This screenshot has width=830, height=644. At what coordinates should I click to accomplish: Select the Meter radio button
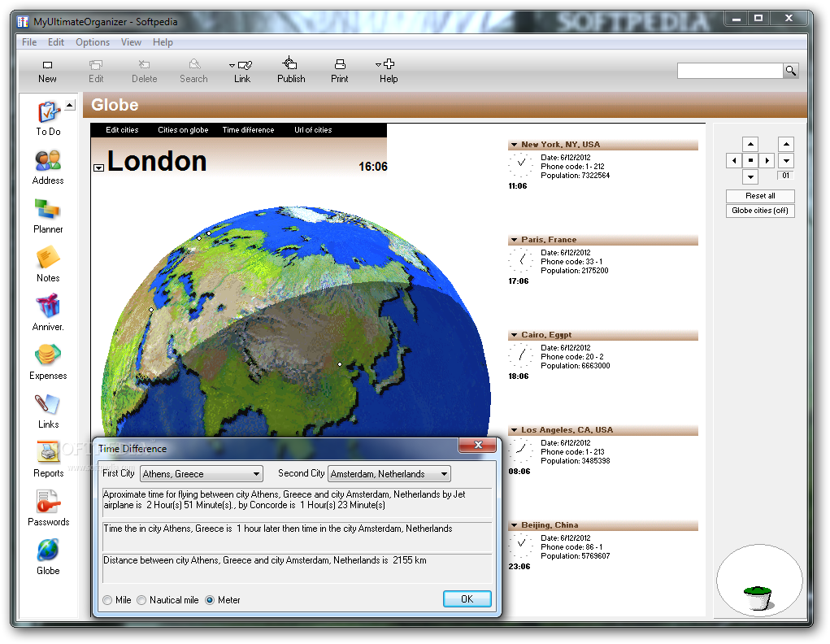[x=210, y=600]
